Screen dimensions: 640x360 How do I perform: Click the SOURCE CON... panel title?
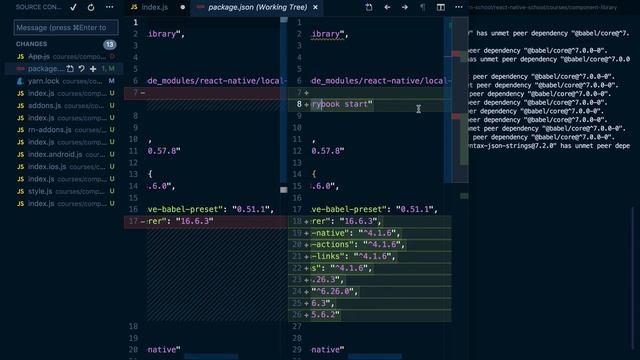(x=38, y=7)
